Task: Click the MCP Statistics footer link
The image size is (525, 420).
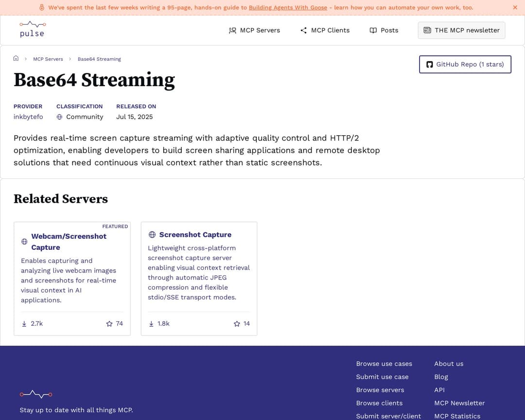Action: (456, 416)
